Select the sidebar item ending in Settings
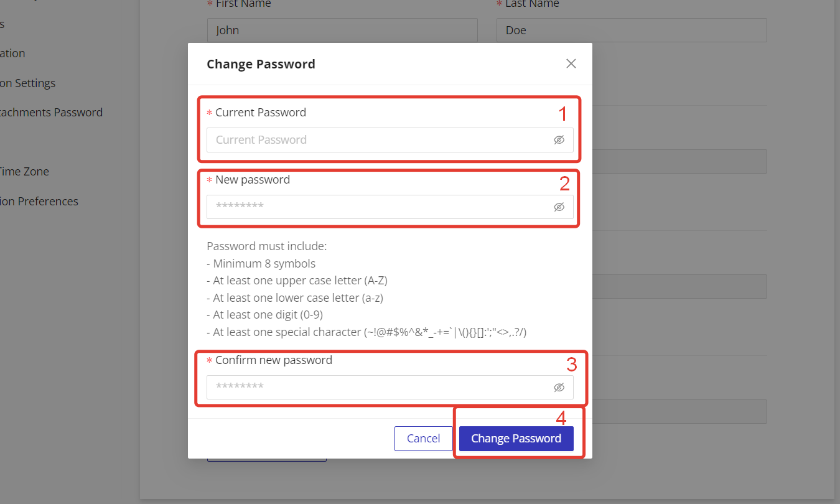The image size is (840, 504). click(x=28, y=83)
